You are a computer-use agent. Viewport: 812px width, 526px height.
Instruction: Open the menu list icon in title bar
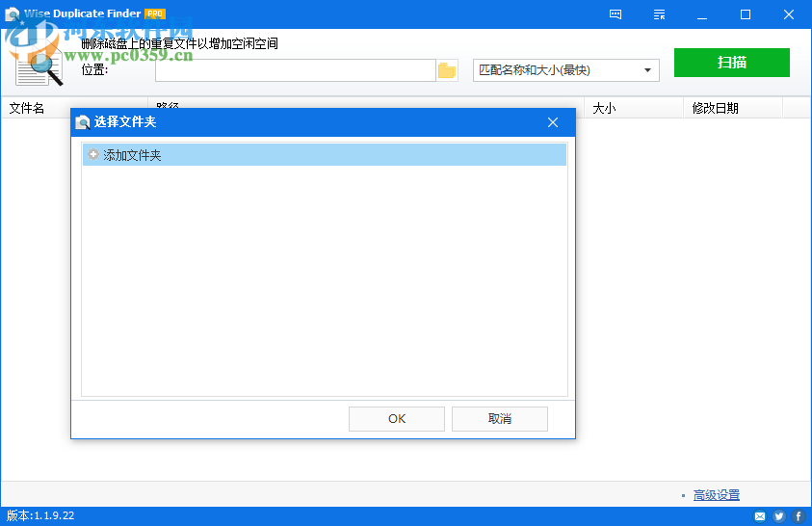point(659,14)
